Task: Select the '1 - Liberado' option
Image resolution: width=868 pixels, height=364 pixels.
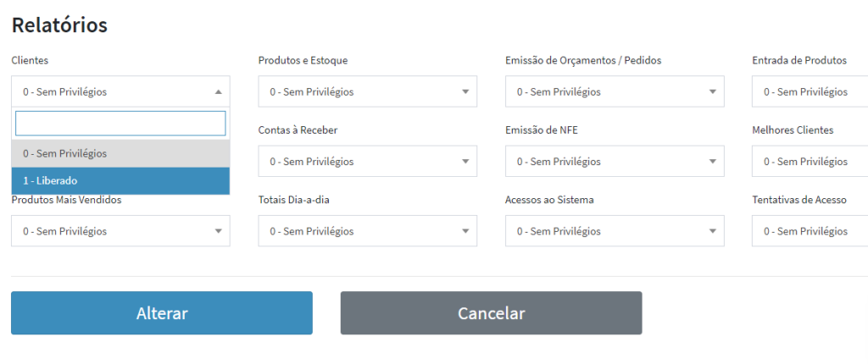Action: [x=120, y=180]
